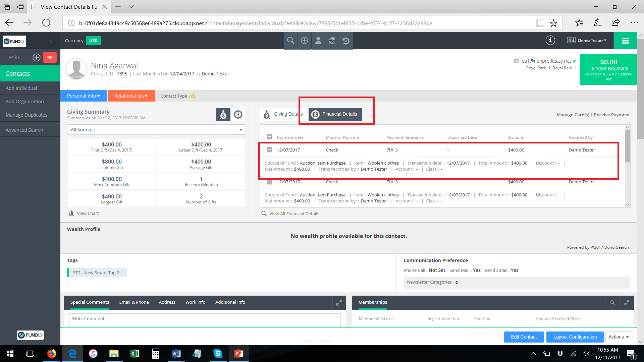The height and width of the screenshot is (362, 644).
Task: Add a new task with plus icon
Action: pos(36,57)
